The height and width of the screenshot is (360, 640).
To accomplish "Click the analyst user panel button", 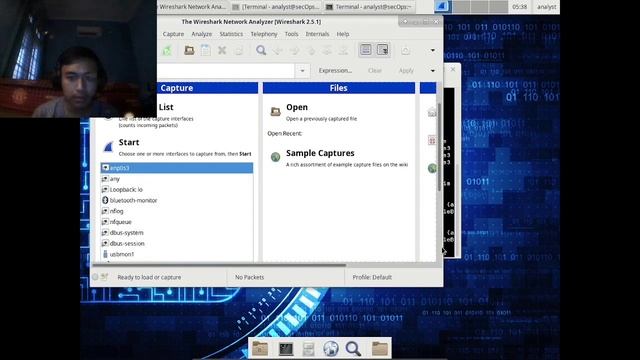I will click(546, 7).
